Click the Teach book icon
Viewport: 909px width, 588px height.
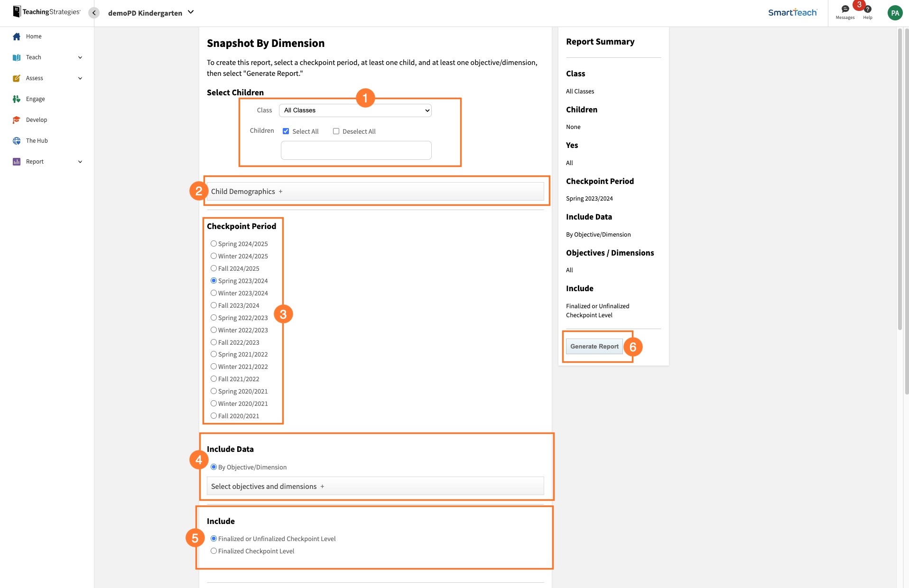pos(17,57)
